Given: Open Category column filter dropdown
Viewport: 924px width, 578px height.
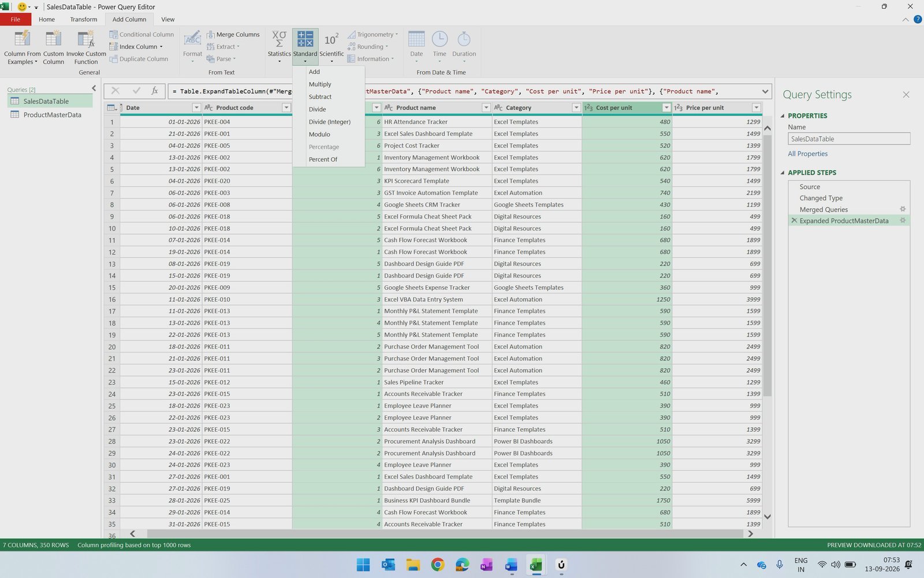Looking at the screenshot, I should tap(576, 108).
